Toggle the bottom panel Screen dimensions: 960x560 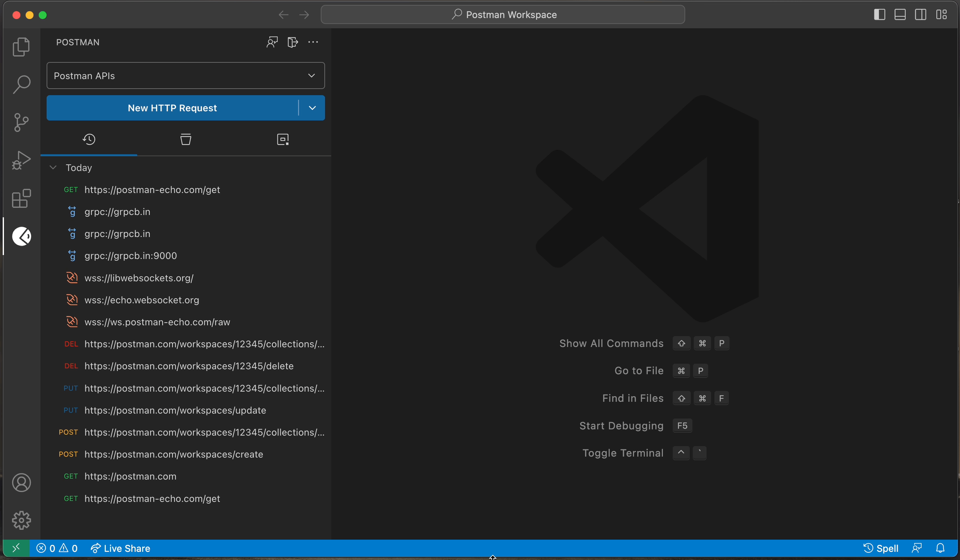click(x=900, y=15)
